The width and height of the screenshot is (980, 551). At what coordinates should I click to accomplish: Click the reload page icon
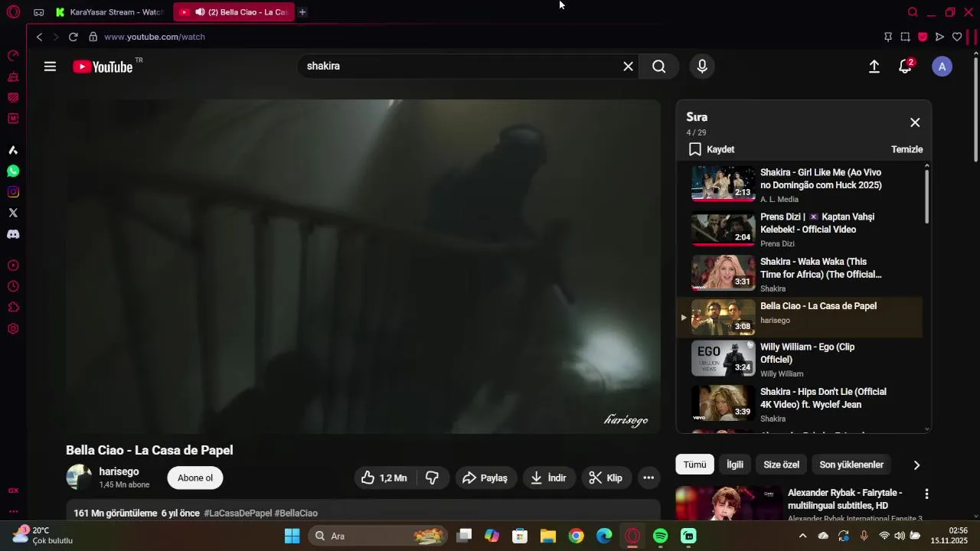(73, 37)
